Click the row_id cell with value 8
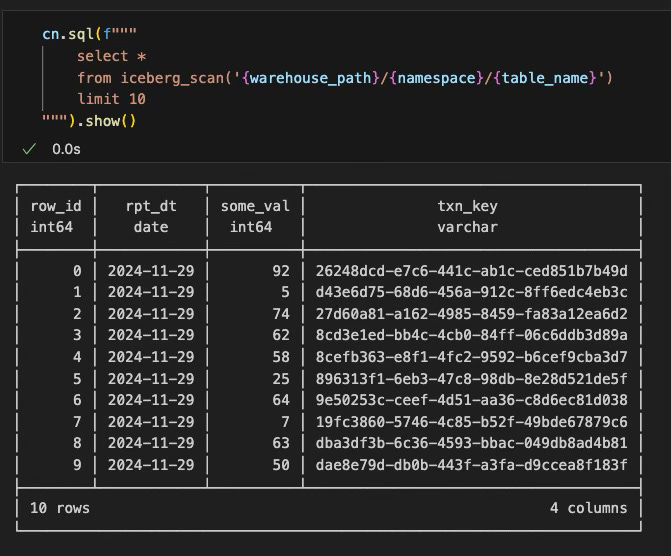 (x=77, y=443)
